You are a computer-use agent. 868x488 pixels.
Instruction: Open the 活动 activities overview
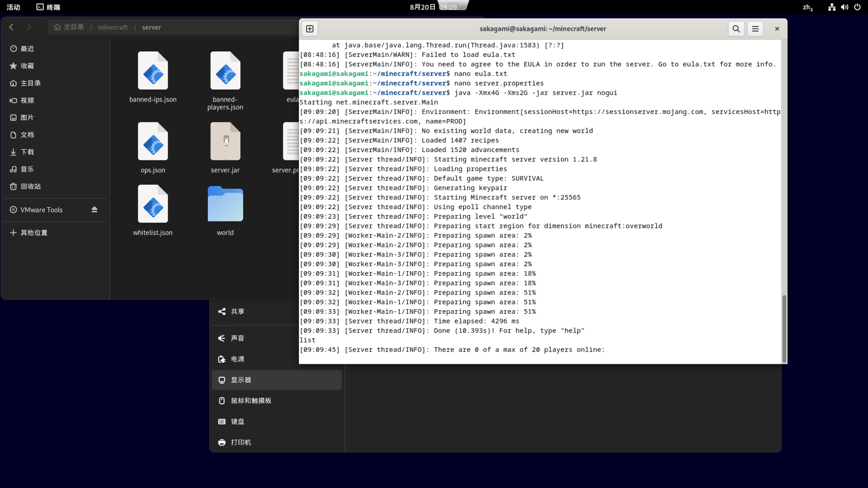click(x=13, y=7)
